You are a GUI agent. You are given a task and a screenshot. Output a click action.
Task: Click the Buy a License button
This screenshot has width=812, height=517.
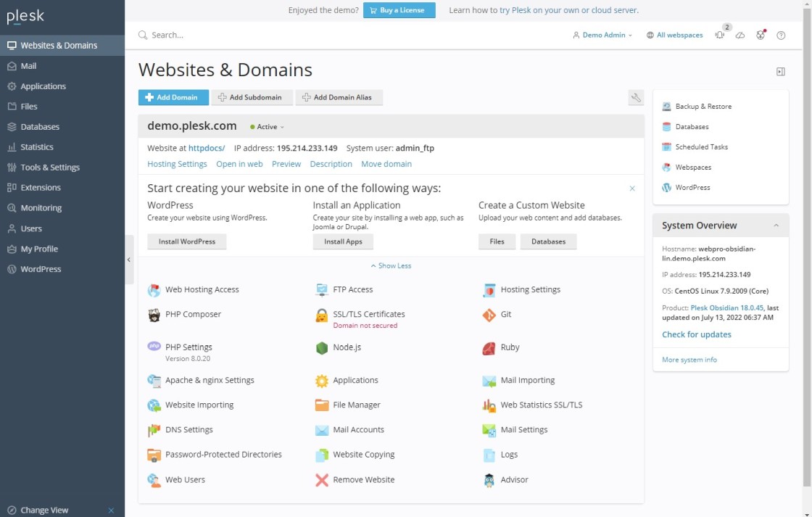pyautogui.click(x=399, y=10)
